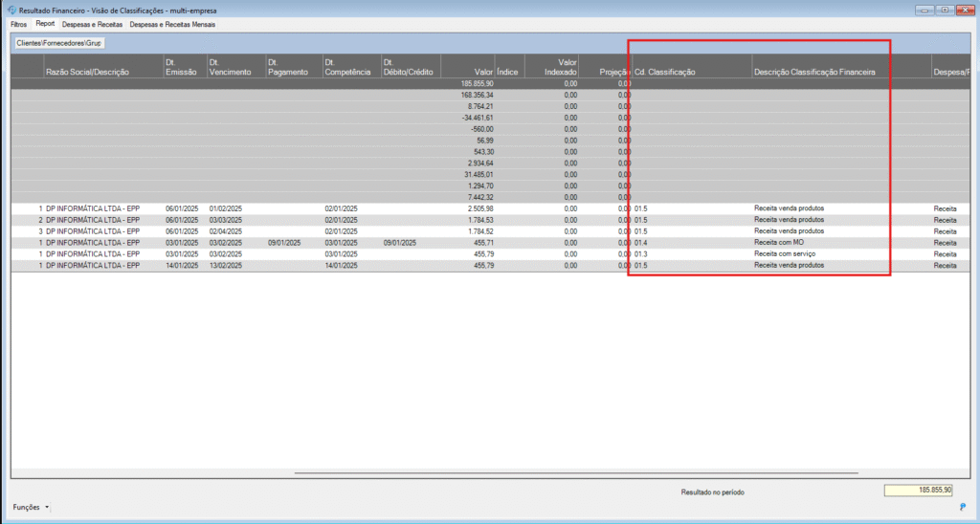Image resolution: width=980 pixels, height=524 pixels.
Task: Click the Cd. Classificação column header
Action: (664, 72)
